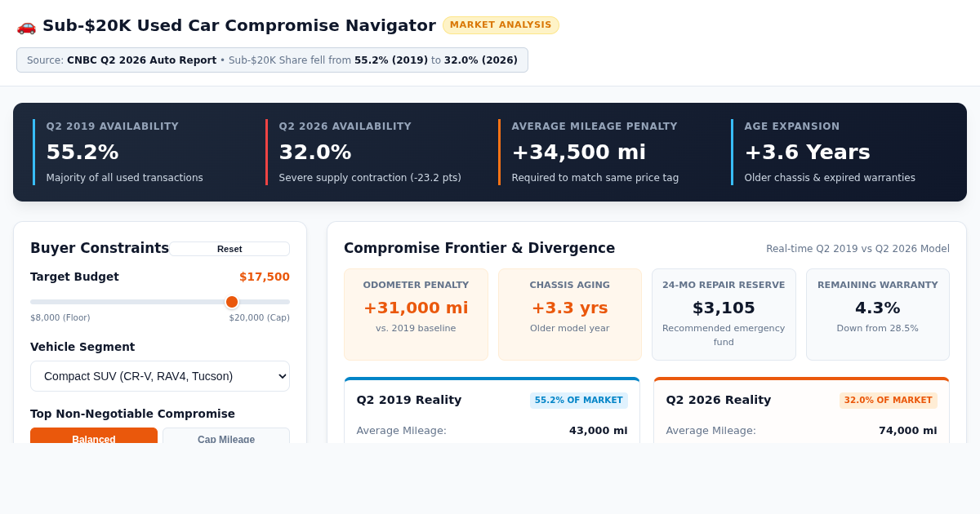Viewport: 980px width, 514px height.
Task: Click the $20,000 (Cap) label
Action: pyautogui.click(x=260, y=317)
